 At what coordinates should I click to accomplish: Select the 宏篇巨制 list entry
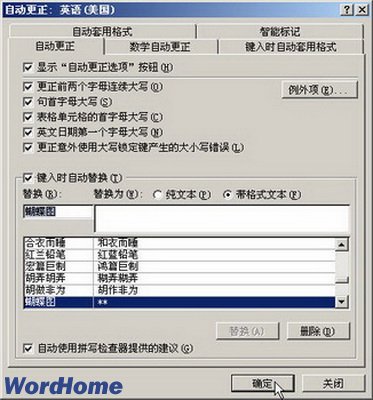(59, 267)
